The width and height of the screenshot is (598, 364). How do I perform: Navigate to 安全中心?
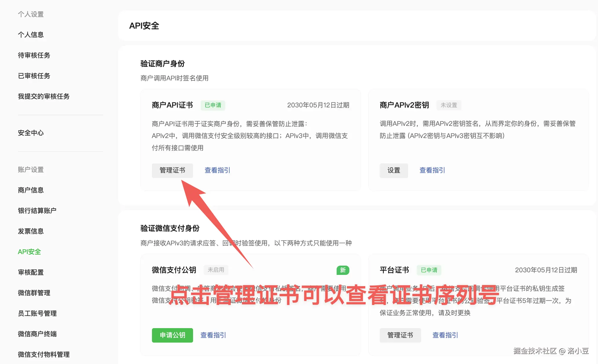click(x=31, y=133)
